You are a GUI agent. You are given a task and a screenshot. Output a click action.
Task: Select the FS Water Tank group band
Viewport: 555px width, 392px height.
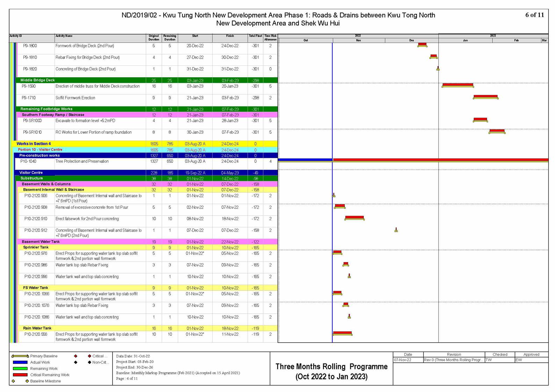point(148,288)
